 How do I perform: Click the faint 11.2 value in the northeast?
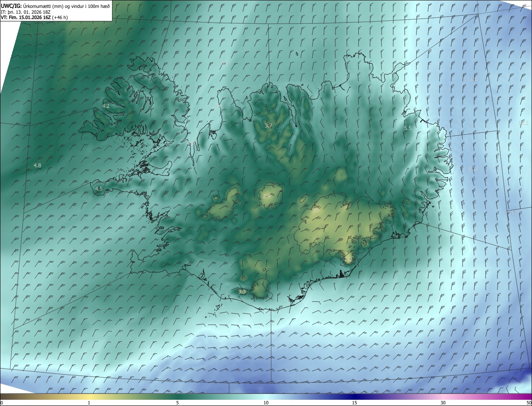click(x=472, y=79)
